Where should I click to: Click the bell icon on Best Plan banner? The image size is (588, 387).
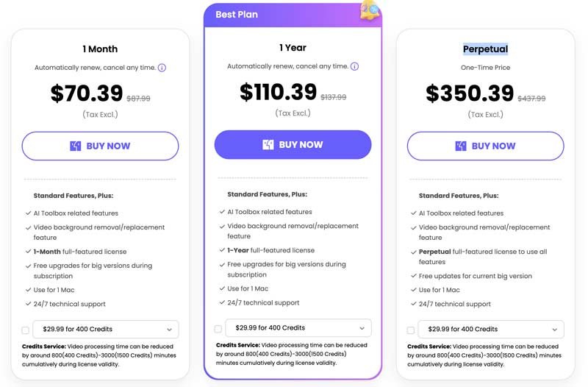370,10
